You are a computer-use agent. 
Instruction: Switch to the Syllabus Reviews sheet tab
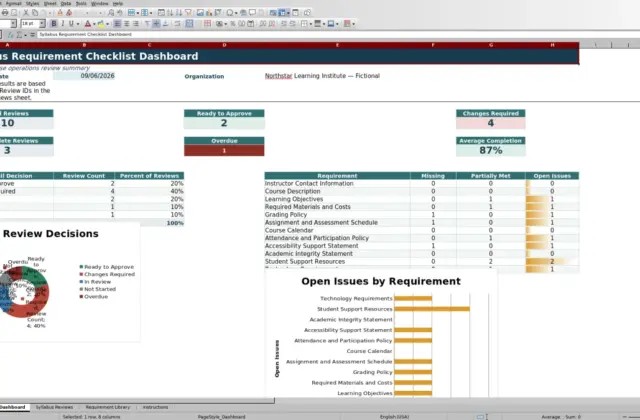pos(54,407)
